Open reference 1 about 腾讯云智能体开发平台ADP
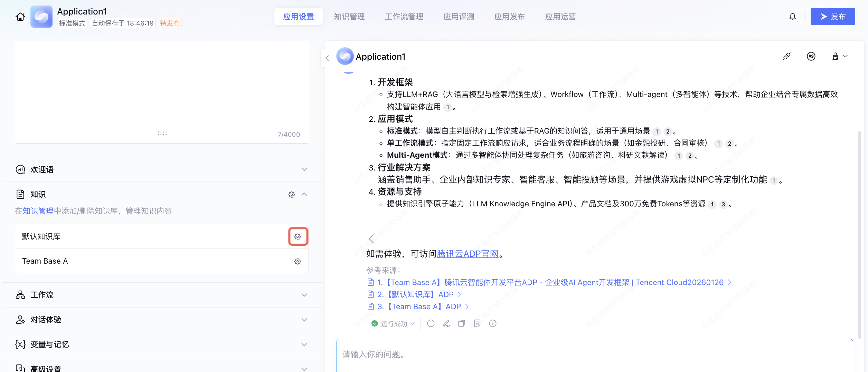This screenshot has height=372, width=868. pyautogui.click(x=549, y=282)
